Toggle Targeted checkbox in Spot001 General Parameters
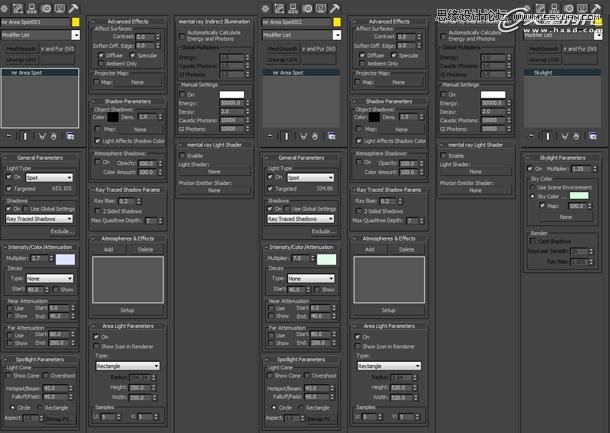 pos(9,189)
